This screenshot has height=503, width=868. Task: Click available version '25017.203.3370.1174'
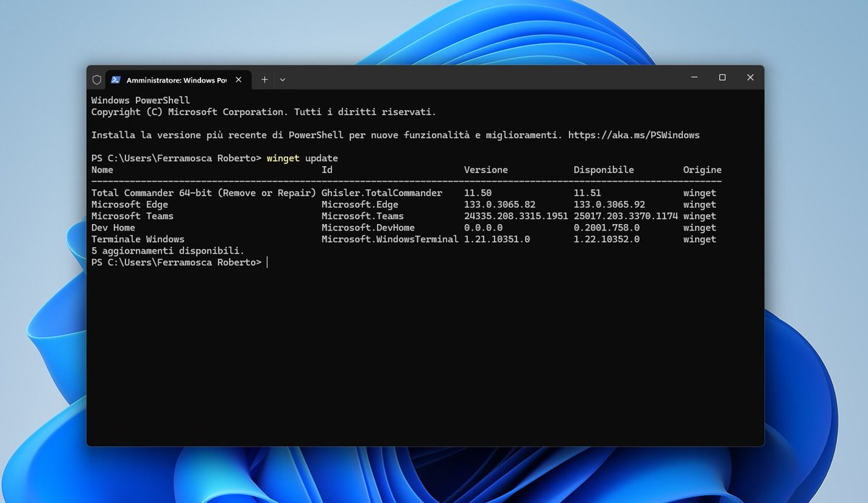pyautogui.click(x=626, y=216)
